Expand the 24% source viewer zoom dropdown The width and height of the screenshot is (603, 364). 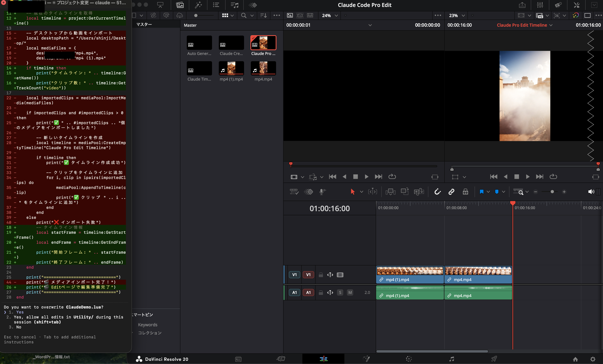tap(336, 15)
